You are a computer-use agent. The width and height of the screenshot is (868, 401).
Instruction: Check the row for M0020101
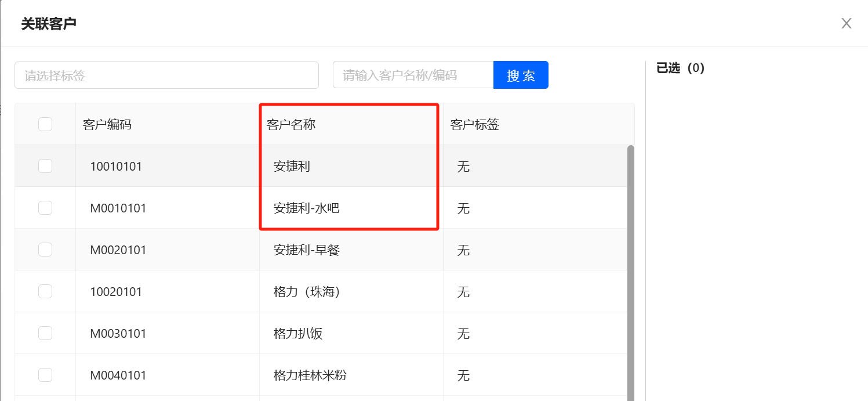[45, 250]
